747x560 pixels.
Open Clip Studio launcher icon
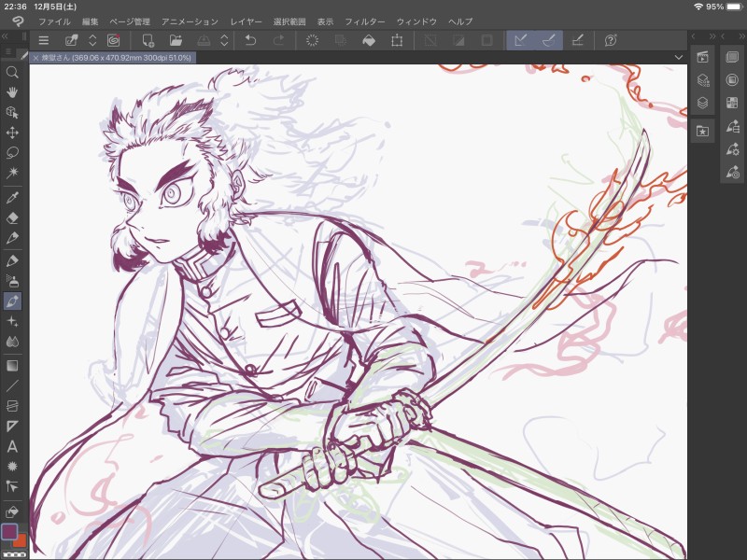pyautogui.click(x=113, y=40)
